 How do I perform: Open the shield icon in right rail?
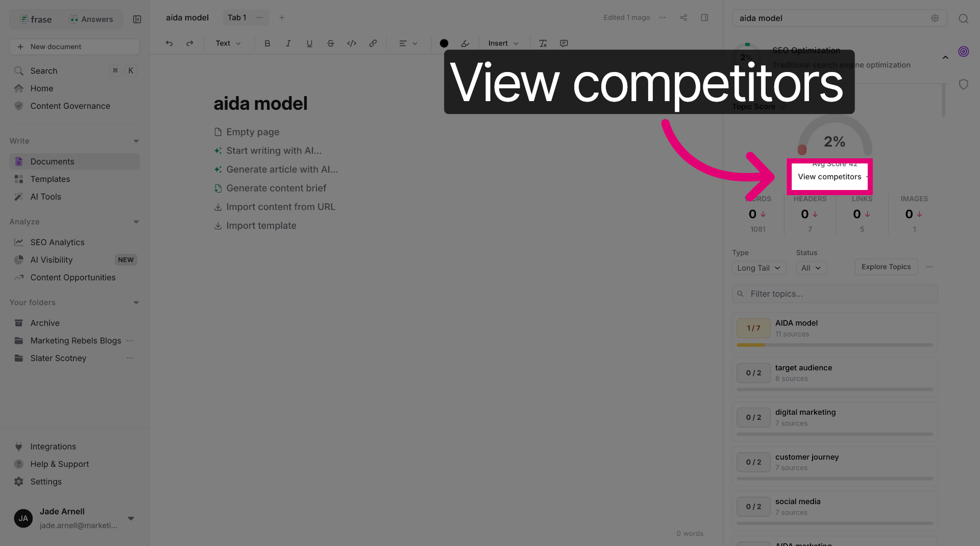click(963, 84)
